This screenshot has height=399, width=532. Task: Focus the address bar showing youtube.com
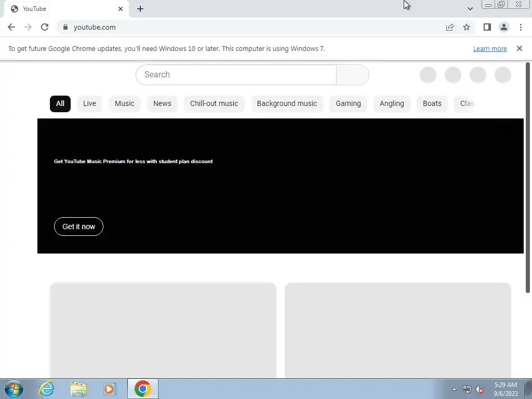pyautogui.click(x=251, y=27)
